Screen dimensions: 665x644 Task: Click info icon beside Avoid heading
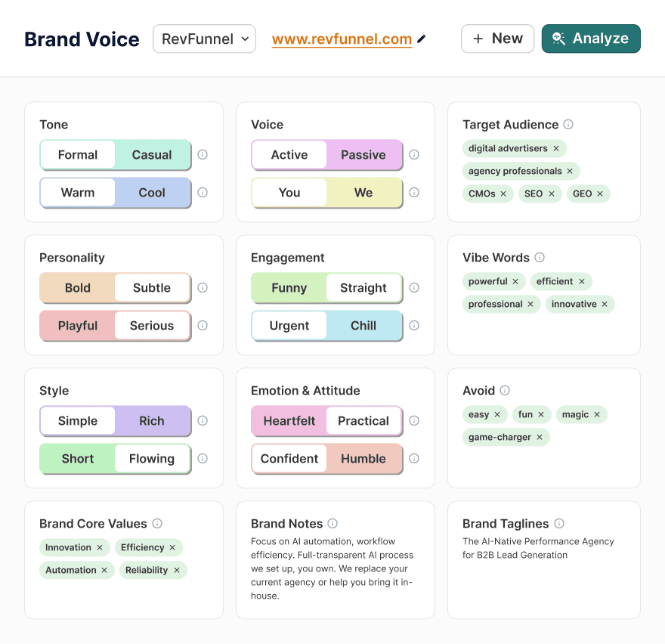505,391
